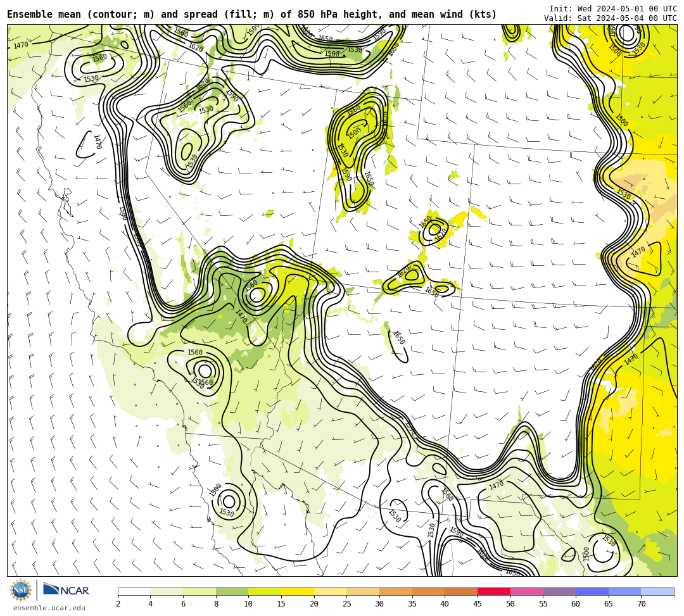This screenshot has width=684, height=616.
Task: Click the colorbar tick label 35
Action: point(412,604)
